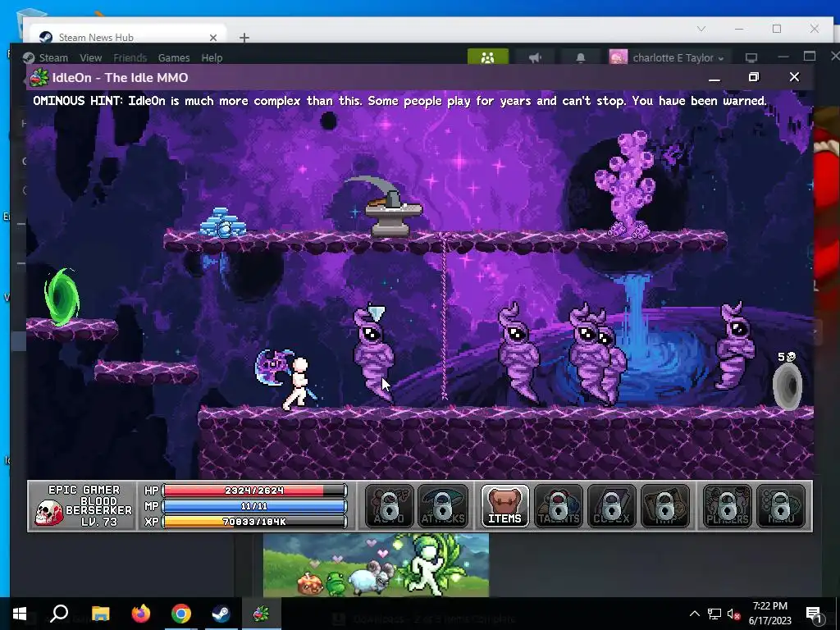Open Windows taskbar search

59,614
